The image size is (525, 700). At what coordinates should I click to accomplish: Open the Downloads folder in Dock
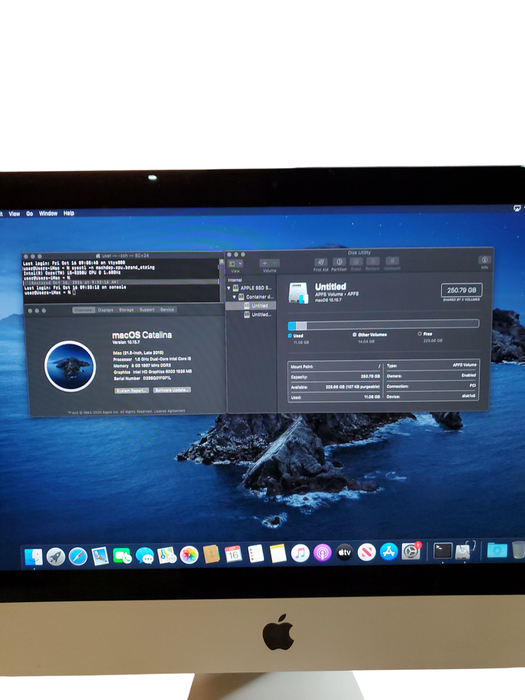[x=497, y=550]
